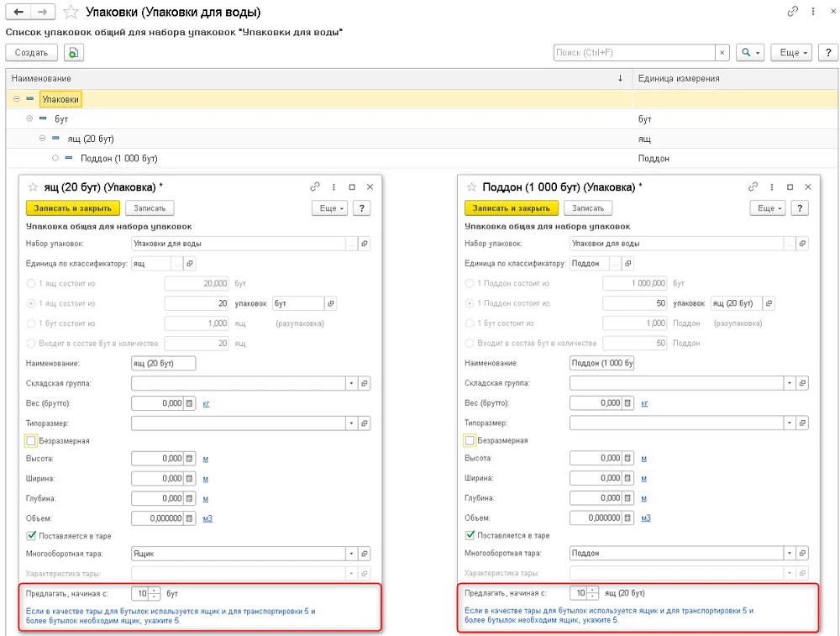Image resolution: width=840 pixels, height=636 pixels.
Task: Open the бут packaging record in ящ form
Action: click(331, 303)
